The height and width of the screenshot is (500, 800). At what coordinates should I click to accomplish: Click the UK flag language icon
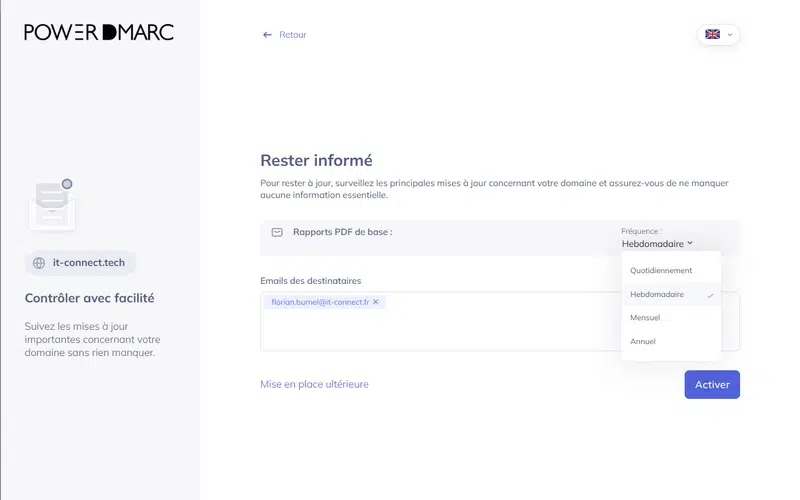tap(712, 34)
